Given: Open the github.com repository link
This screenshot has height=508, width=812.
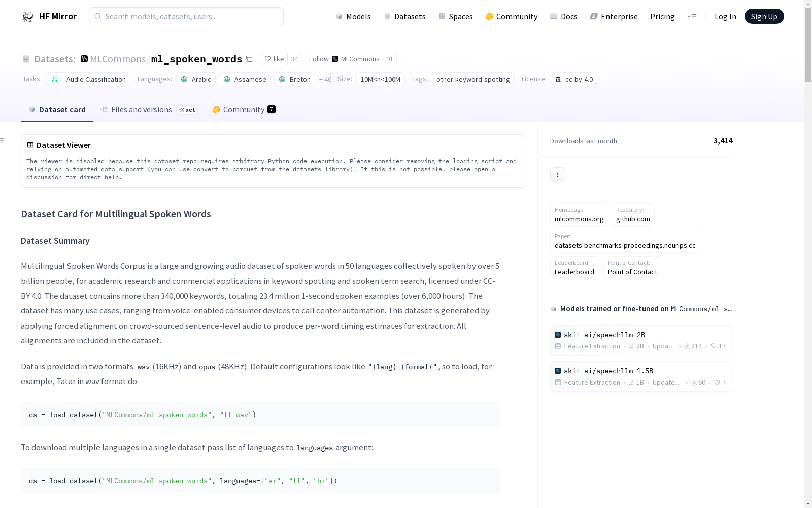Looking at the screenshot, I should point(633,214).
